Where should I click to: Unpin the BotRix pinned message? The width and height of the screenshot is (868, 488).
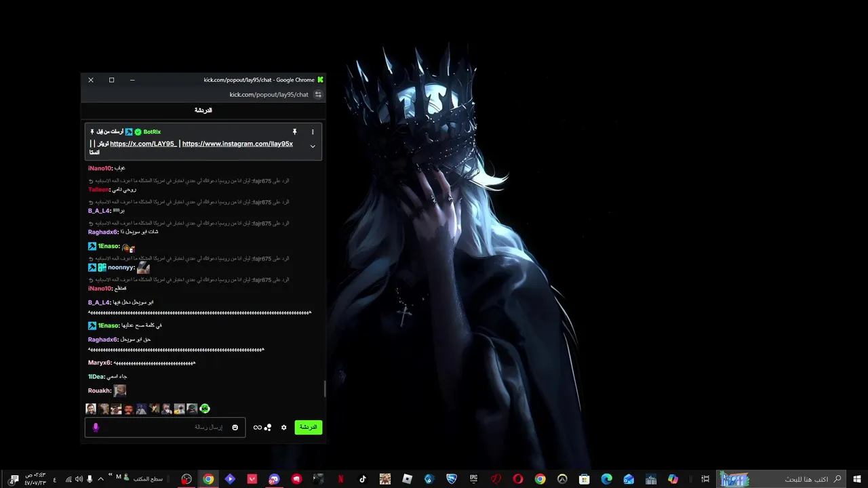coord(294,131)
